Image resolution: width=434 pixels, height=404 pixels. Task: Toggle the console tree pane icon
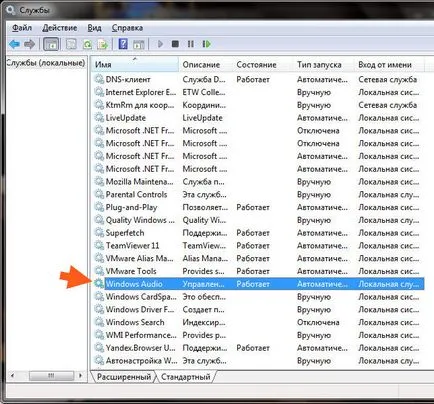pyautogui.click(x=51, y=44)
